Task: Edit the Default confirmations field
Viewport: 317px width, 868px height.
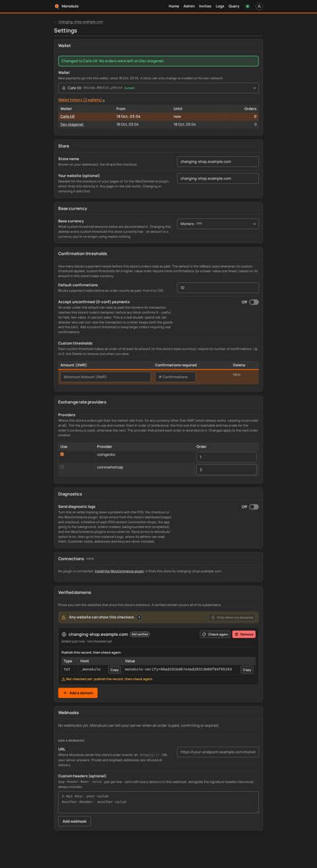Action: pos(218,288)
